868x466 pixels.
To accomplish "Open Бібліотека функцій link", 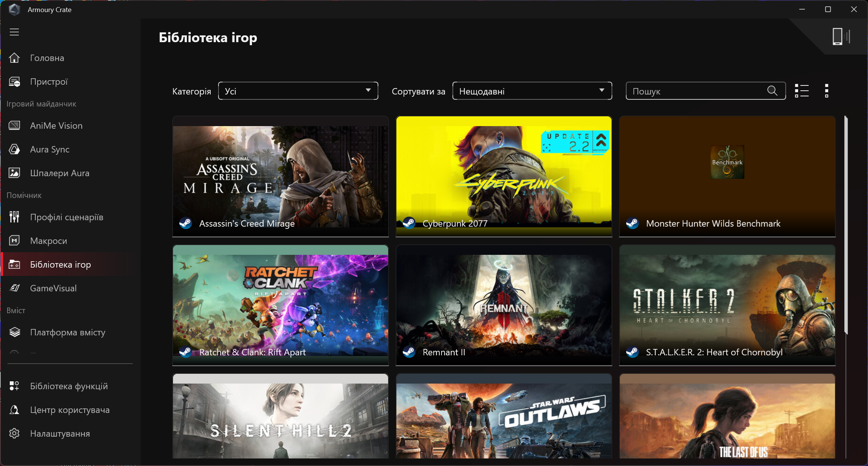I will [69, 386].
